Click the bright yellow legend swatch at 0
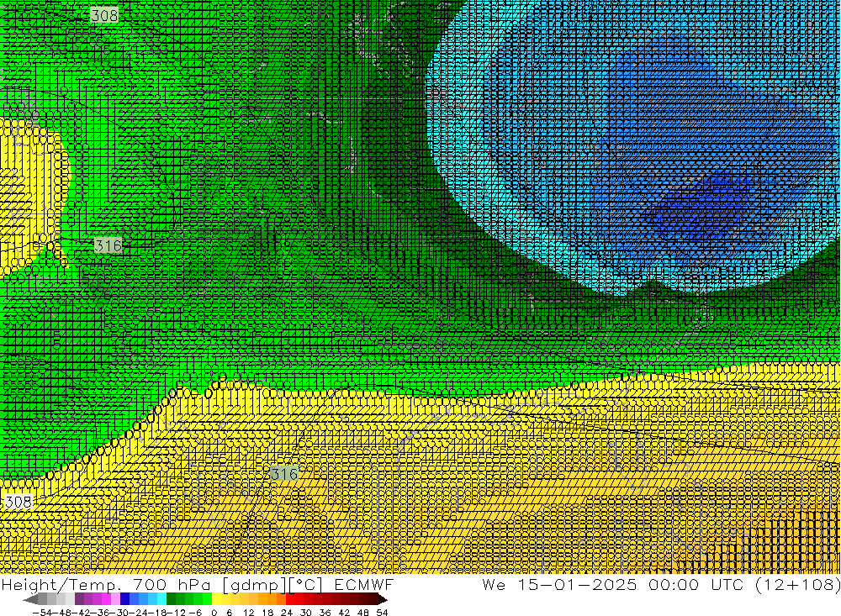Image resolution: width=841 pixels, height=616 pixels. 217,599
